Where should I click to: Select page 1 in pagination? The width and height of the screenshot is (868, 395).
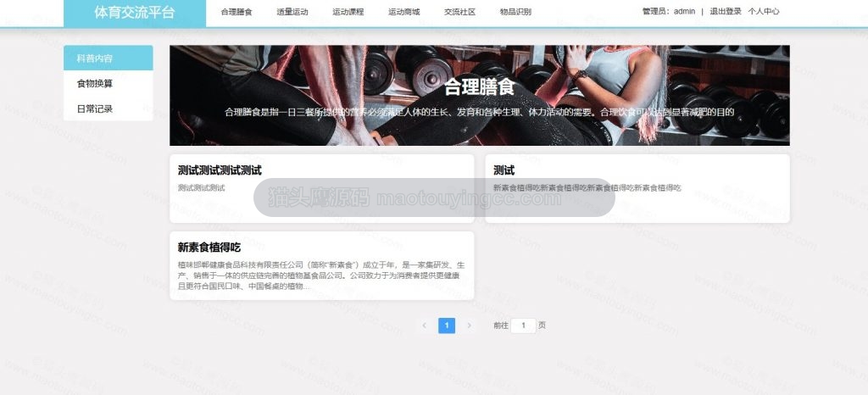[447, 325]
